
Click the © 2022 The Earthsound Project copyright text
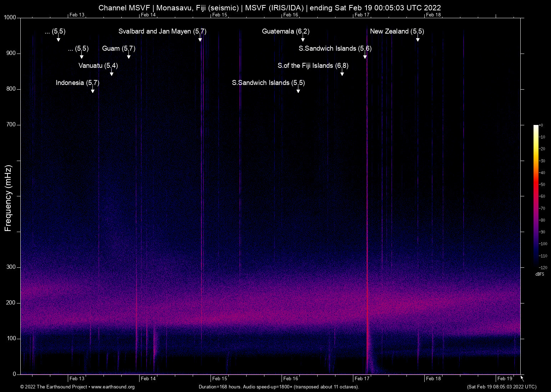coord(54,387)
